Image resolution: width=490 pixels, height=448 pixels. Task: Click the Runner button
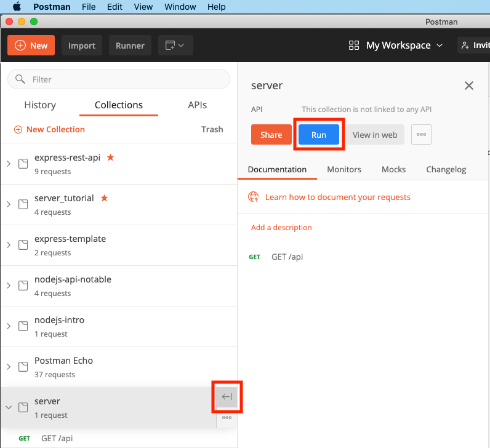point(130,46)
